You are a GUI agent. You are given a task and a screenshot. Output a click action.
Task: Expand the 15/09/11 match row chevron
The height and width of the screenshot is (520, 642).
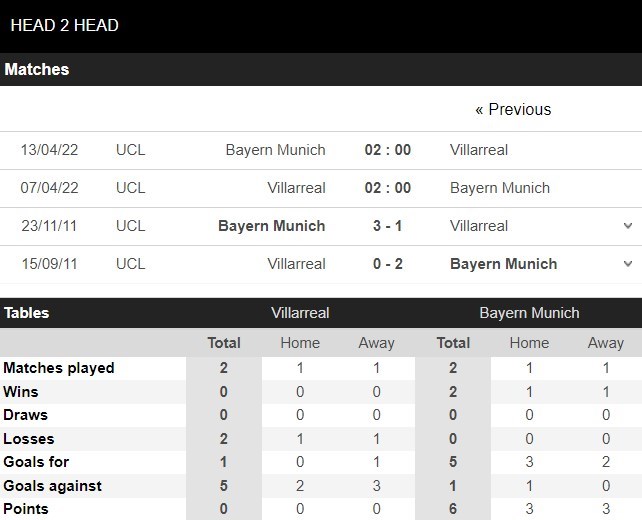[628, 264]
